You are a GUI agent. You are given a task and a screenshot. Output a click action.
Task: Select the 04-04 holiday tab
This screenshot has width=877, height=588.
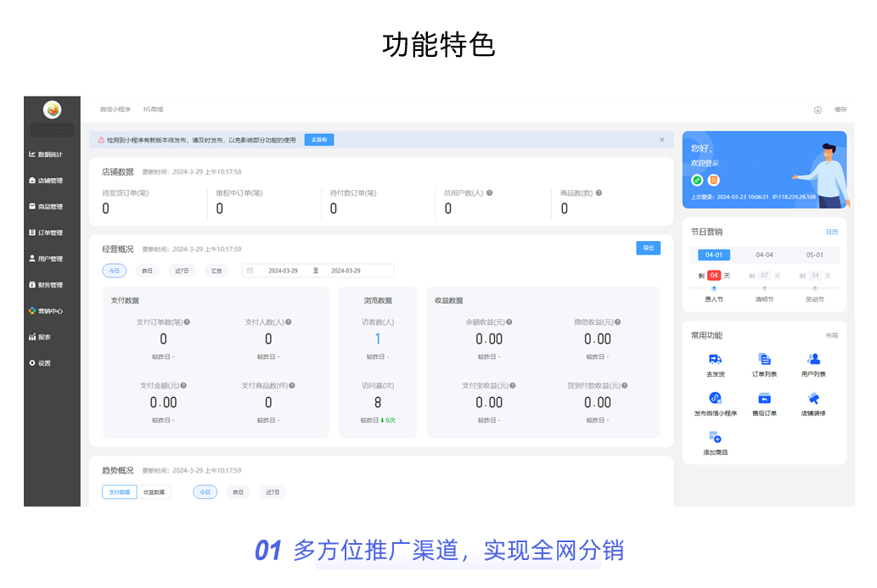[x=764, y=255]
